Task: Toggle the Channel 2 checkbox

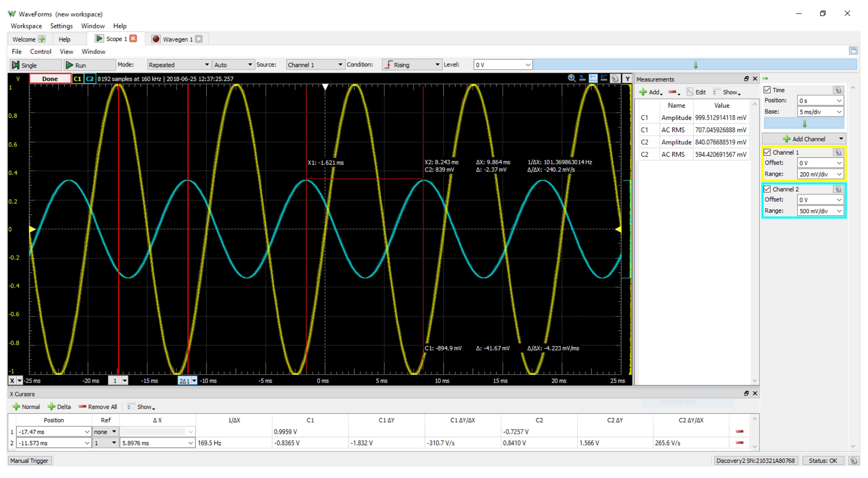Action: [767, 189]
